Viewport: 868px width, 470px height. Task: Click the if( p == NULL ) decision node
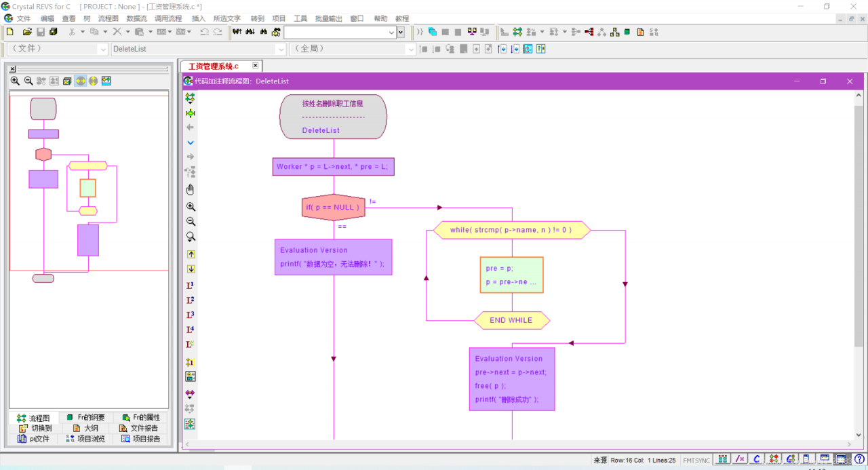coord(333,208)
